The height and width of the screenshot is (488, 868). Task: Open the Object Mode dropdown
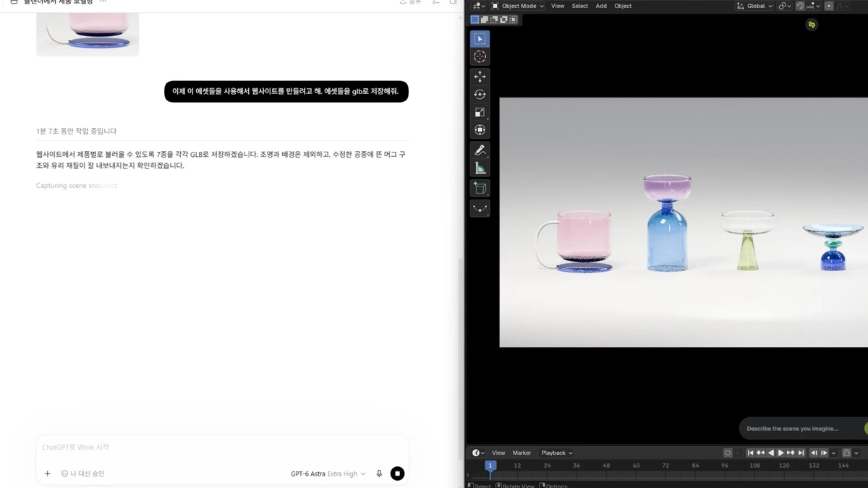pos(518,6)
